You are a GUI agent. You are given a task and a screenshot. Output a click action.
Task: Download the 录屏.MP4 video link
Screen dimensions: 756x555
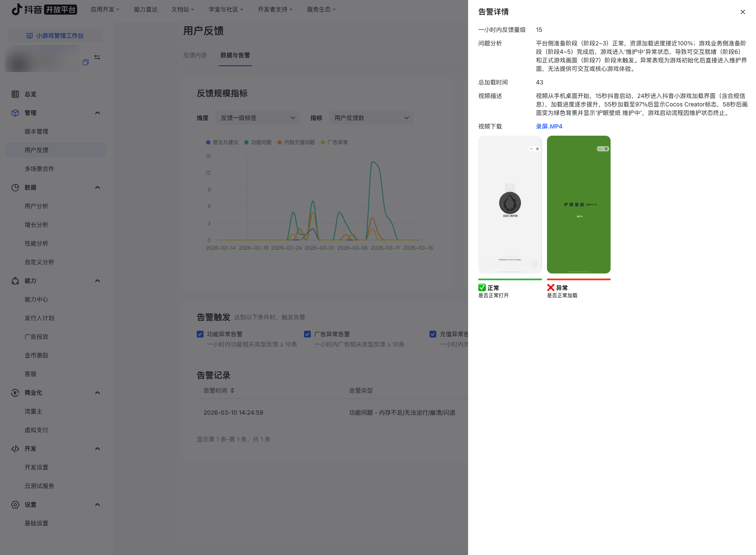[549, 126]
